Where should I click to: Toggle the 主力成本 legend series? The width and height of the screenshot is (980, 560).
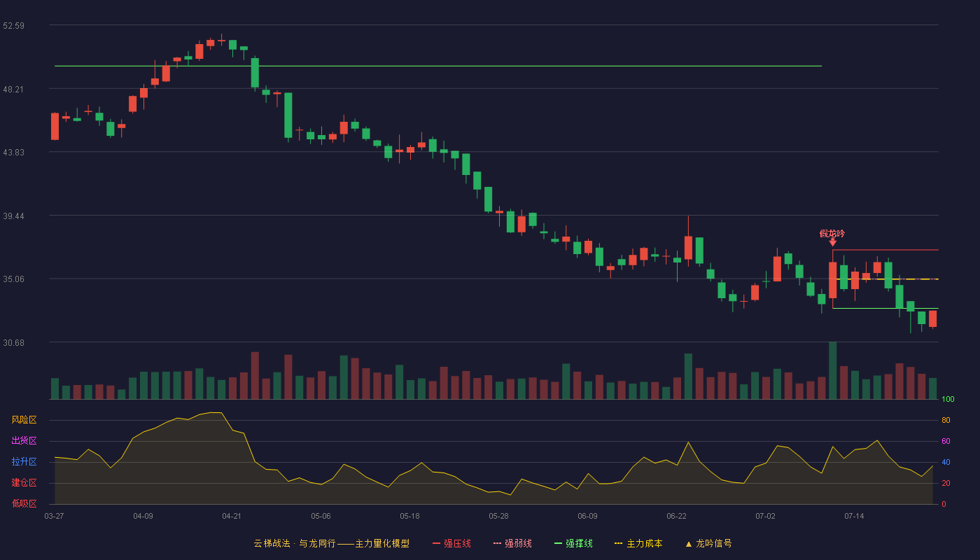(638, 543)
